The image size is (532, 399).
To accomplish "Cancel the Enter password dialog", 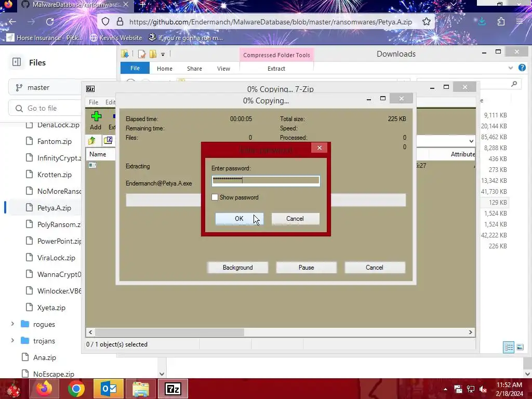I will [295, 219].
